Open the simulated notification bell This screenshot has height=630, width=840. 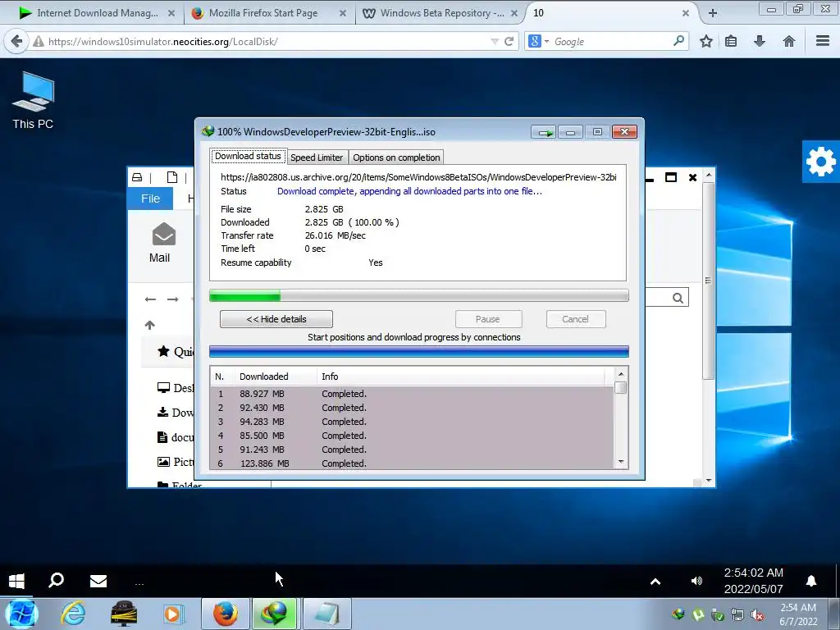pyautogui.click(x=811, y=582)
